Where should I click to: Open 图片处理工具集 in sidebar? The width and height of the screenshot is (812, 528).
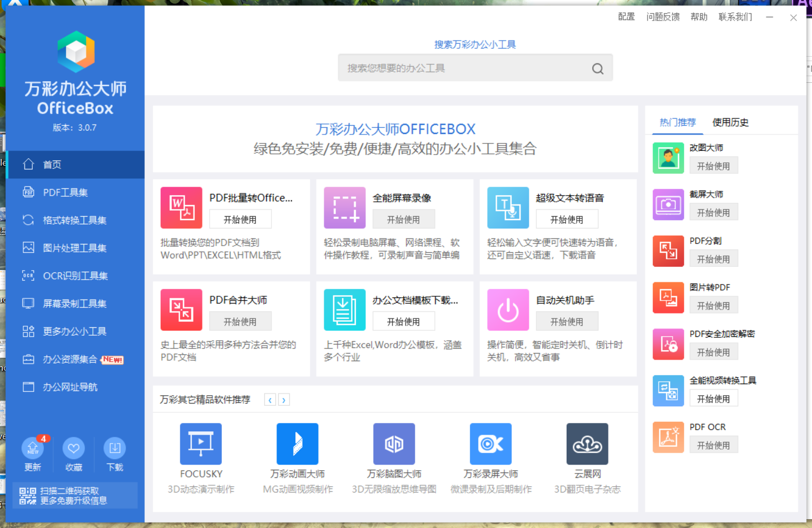pyautogui.click(x=75, y=248)
